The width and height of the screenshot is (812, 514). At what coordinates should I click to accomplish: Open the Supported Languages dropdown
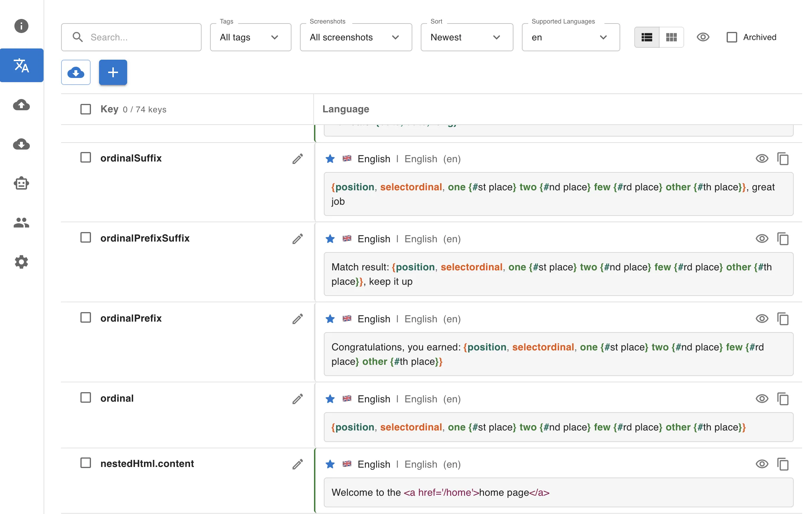571,37
